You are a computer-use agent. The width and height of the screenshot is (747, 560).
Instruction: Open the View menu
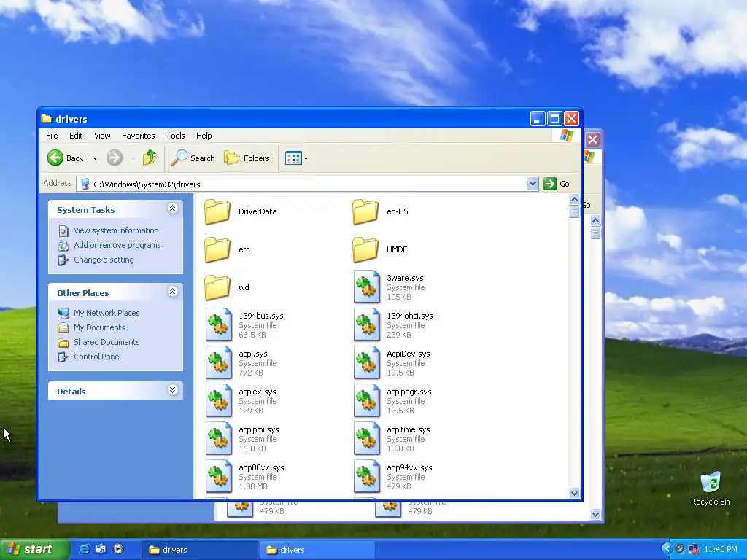point(102,136)
